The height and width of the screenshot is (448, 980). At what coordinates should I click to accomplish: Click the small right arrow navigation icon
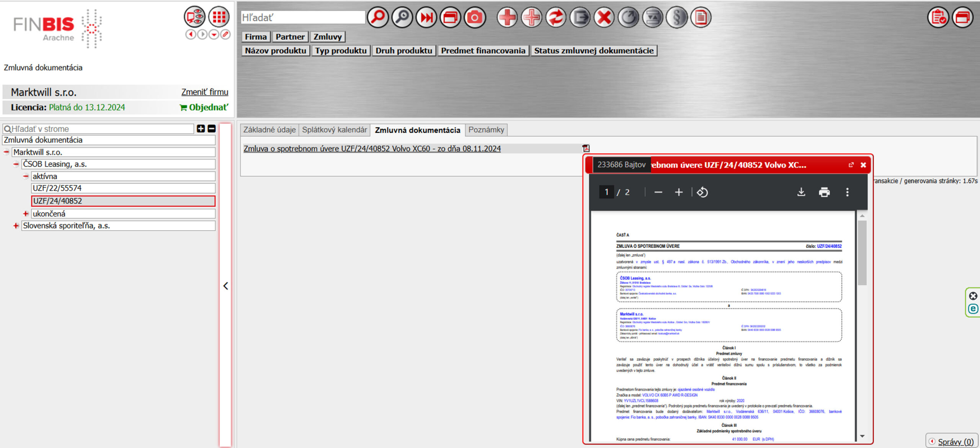click(x=202, y=34)
